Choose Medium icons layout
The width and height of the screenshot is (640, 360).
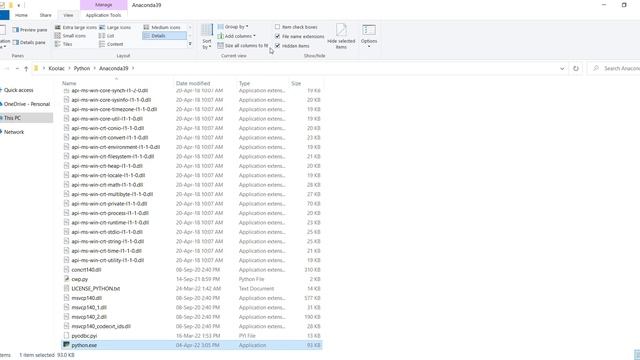click(x=162, y=27)
